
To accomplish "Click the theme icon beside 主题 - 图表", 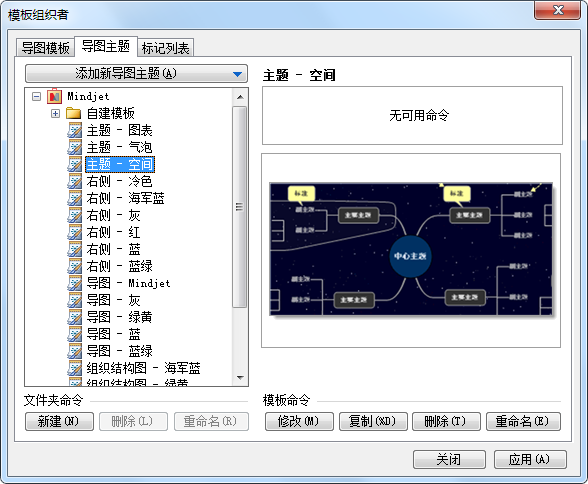I will 75,130.
